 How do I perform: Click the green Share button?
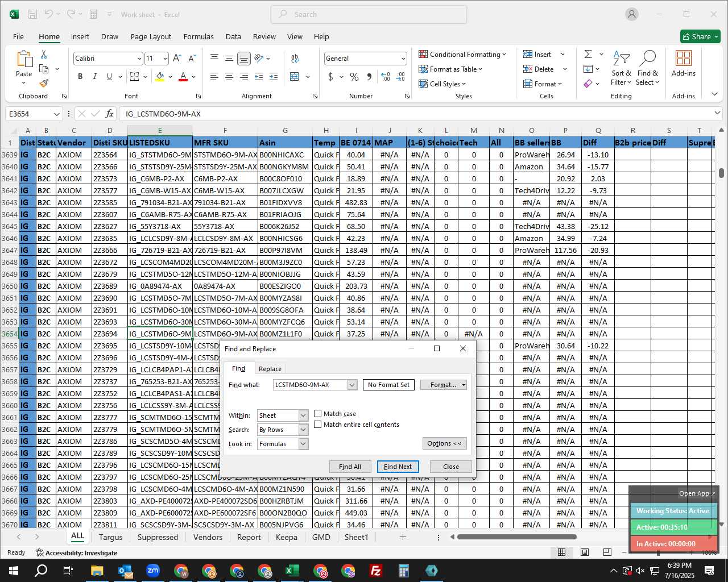(701, 36)
